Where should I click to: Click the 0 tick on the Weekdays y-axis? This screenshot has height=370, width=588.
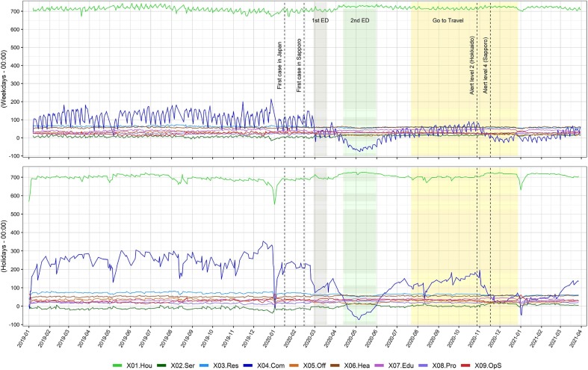pyautogui.click(x=18, y=138)
